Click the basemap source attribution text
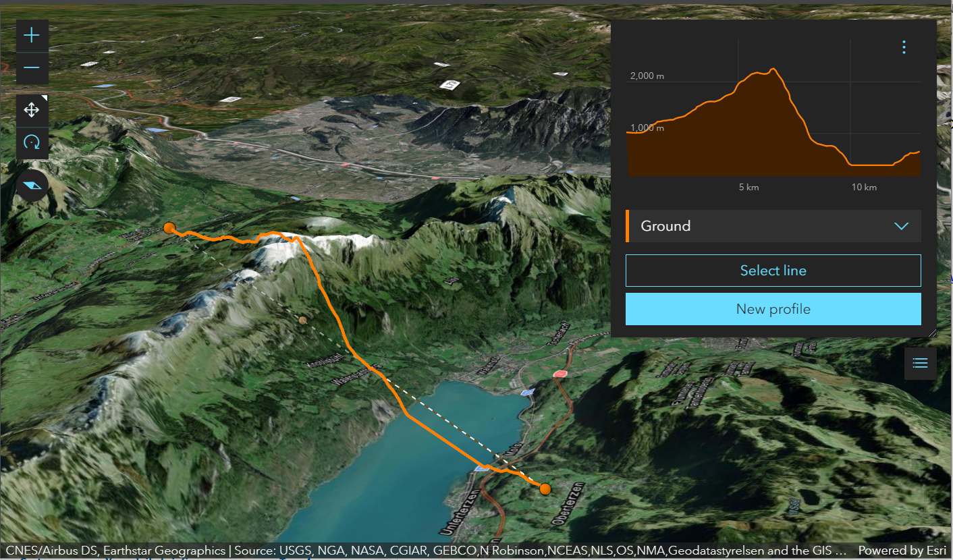The image size is (953, 560). pos(418,551)
